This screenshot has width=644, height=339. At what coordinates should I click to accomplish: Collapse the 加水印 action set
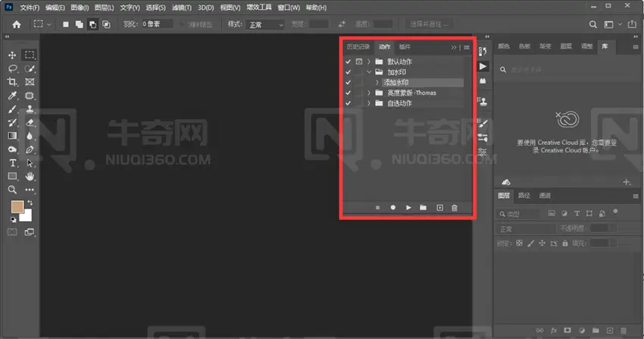coord(369,72)
